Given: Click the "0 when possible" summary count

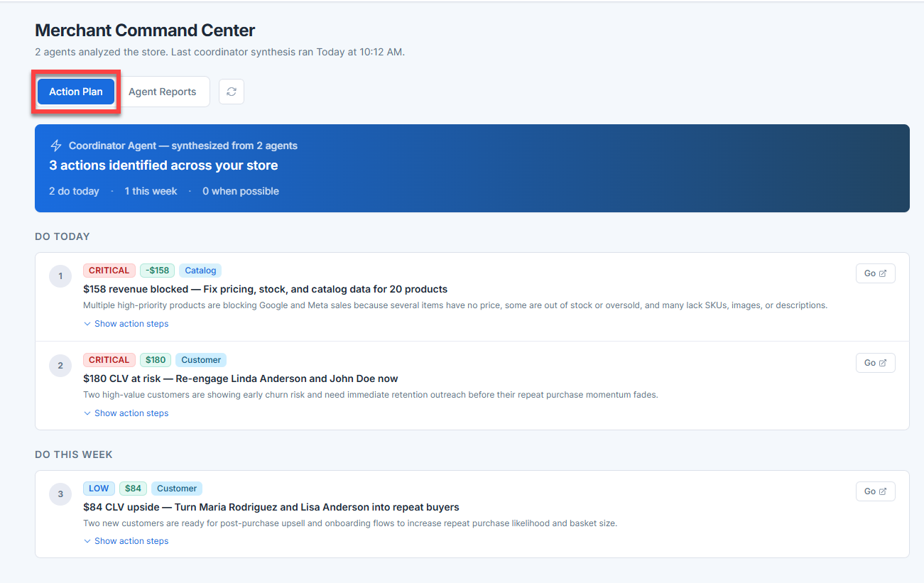Looking at the screenshot, I should 241,191.
